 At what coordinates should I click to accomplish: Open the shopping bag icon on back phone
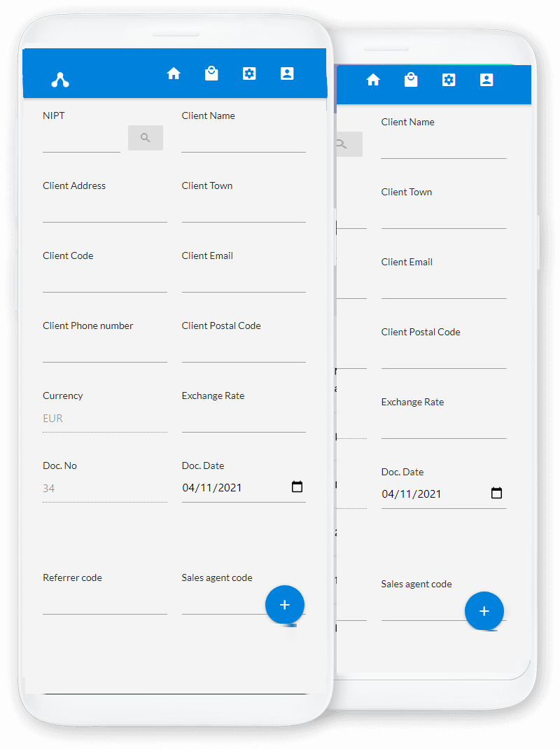click(411, 80)
